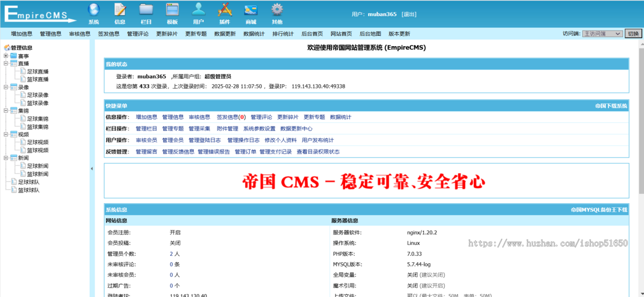Open 查看目录权限状态 link
The height and width of the screenshot is (297, 644).
point(318,152)
